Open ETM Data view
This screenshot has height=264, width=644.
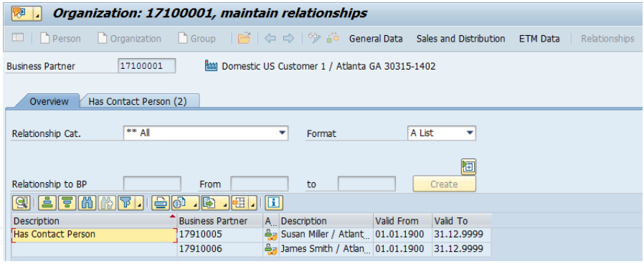(539, 39)
